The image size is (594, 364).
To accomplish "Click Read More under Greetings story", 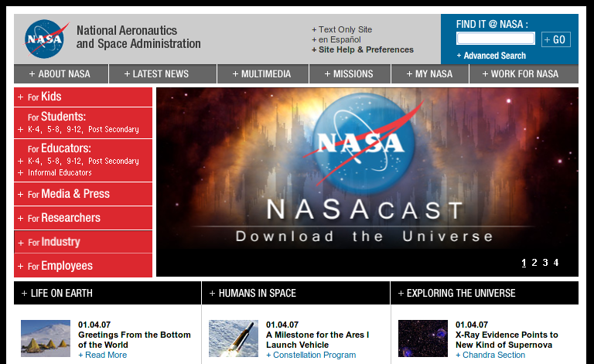I will click(x=103, y=355).
